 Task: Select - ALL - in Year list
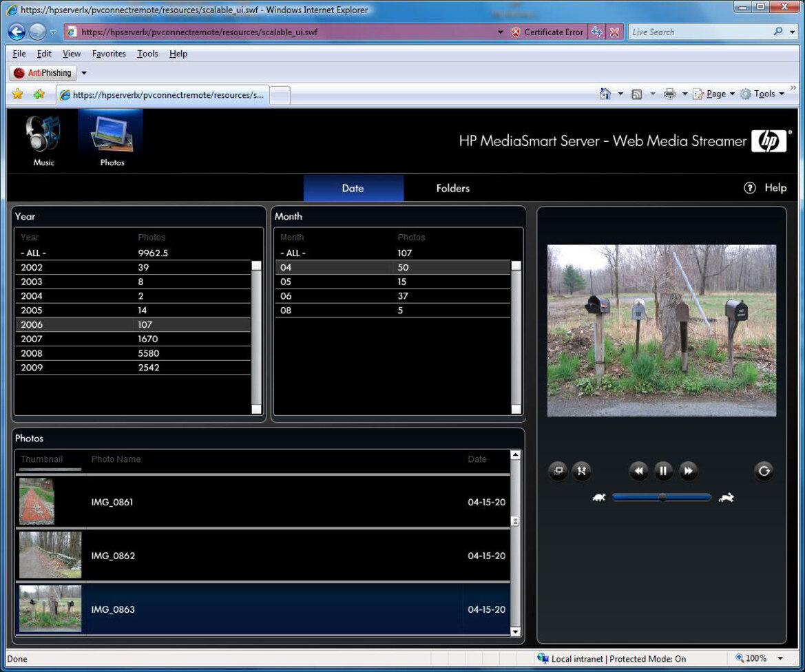(x=133, y=253)
